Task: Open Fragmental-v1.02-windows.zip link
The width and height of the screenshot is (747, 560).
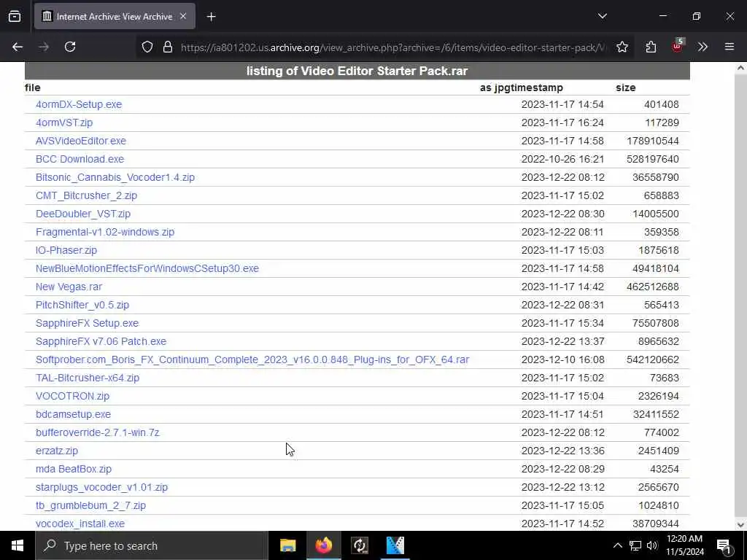Action: [x=105, y=232]
